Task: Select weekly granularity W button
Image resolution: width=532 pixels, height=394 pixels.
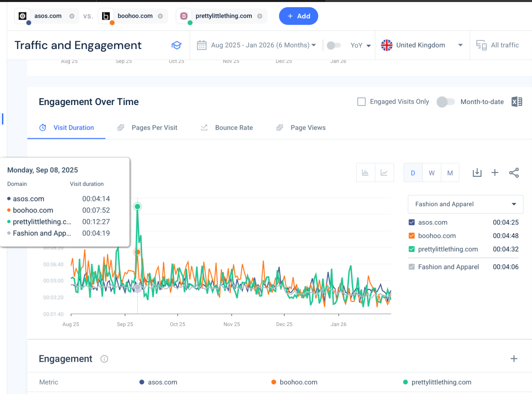Action: (431, 173)
